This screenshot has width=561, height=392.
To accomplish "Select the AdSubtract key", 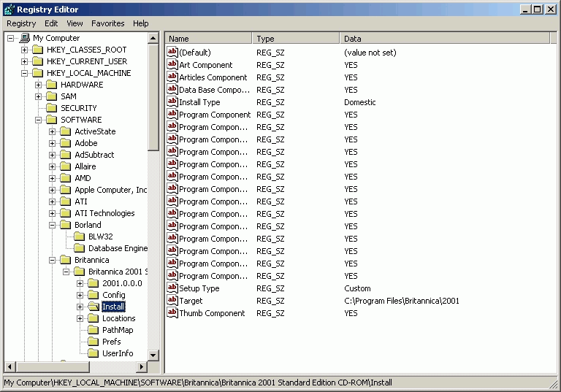I will (x=94, y=155).
